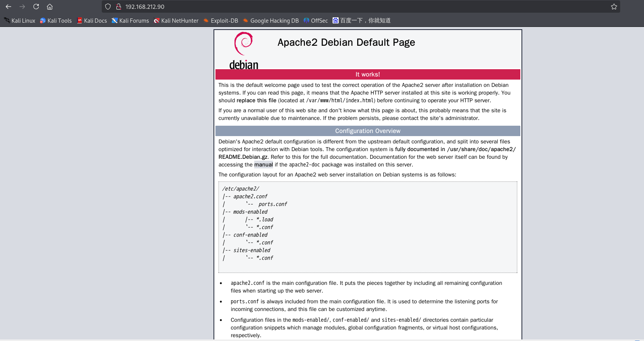The width and height of the screenshot is (644, 341).
Task: Open the Exploit-DB bookmark
Action: pos(220,20)
